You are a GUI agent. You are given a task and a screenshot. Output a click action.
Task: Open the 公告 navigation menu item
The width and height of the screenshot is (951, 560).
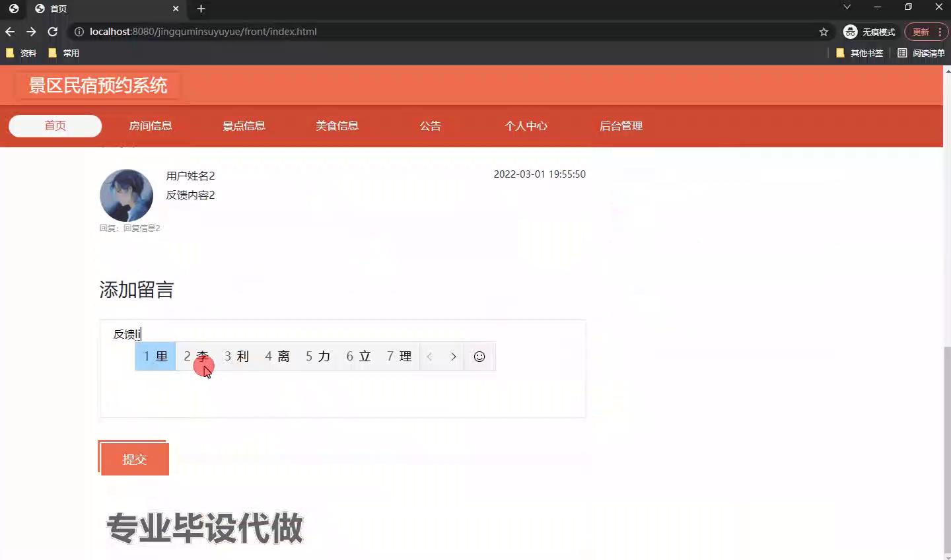point(430,126)
